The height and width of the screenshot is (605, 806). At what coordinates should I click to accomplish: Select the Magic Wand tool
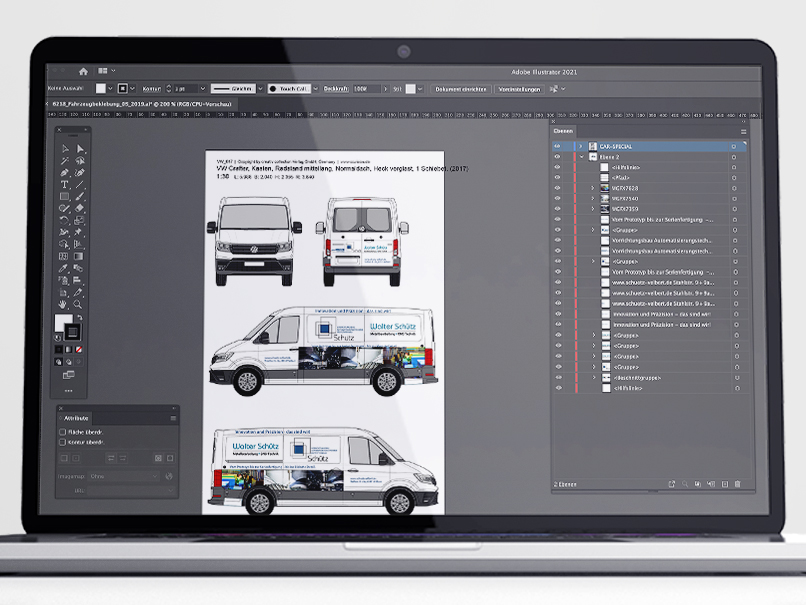click(x=65, y=161)
